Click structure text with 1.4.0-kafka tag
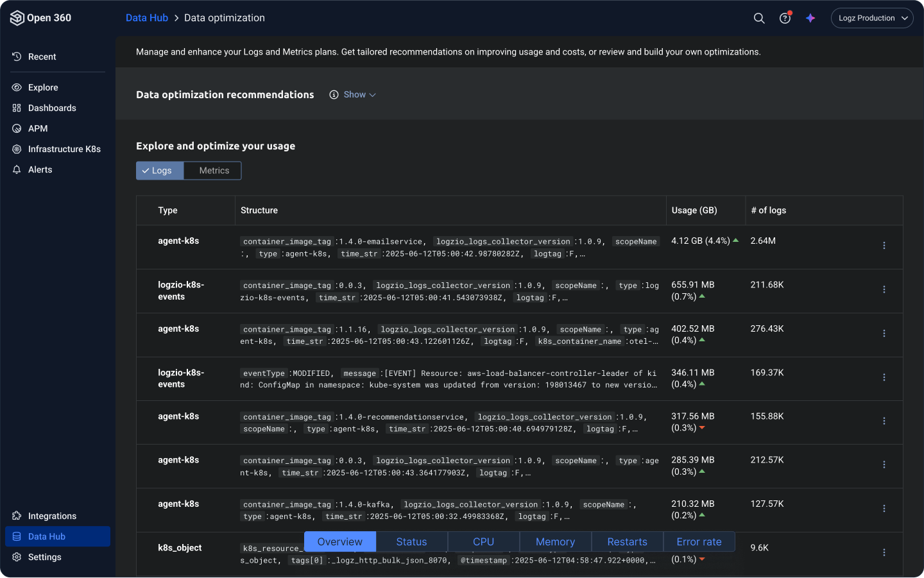This screenshot has width=924, height=578. (438, 511)
